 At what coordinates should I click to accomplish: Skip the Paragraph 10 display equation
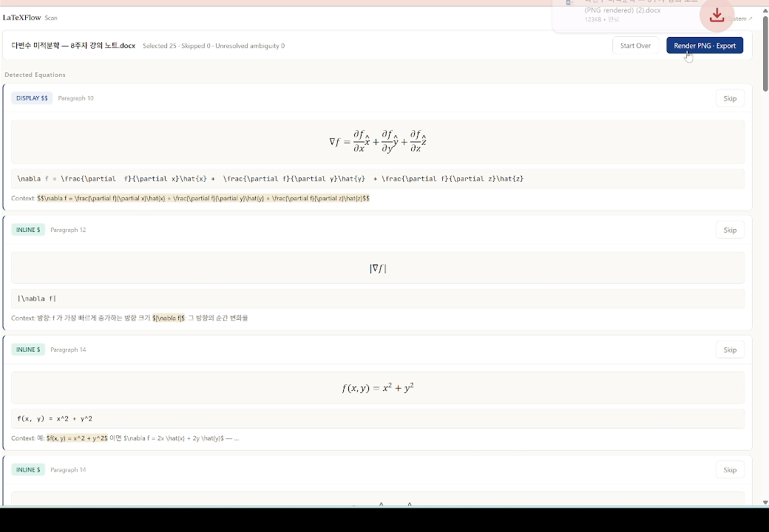point(730,98)
